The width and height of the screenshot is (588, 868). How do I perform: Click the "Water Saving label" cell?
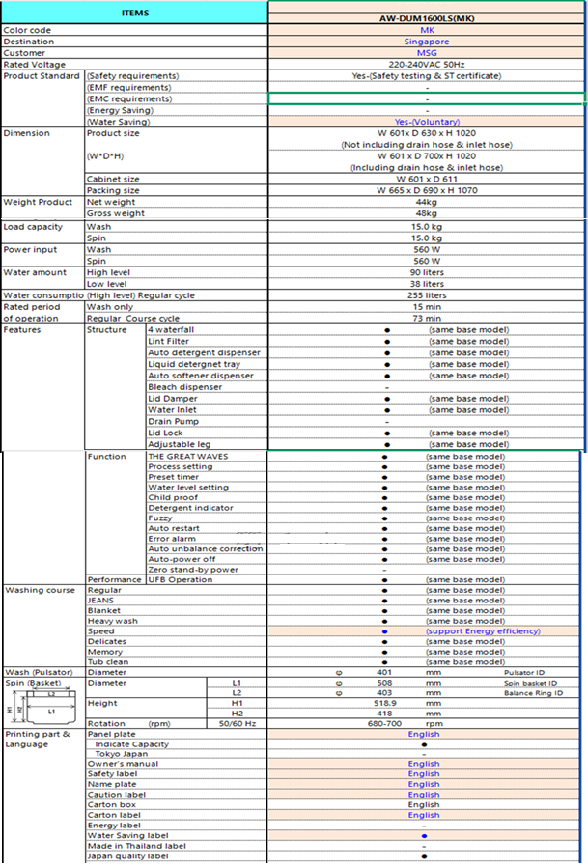click(x=176, y=836)
